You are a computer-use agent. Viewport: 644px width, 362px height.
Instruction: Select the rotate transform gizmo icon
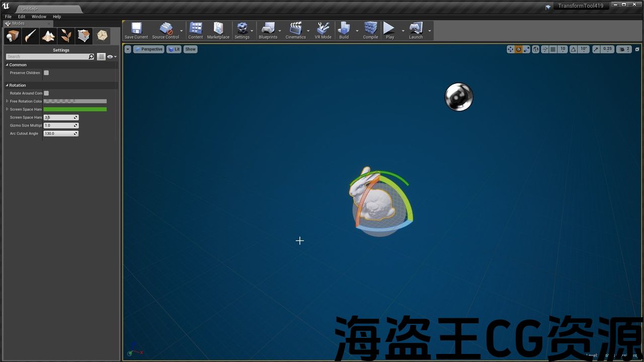pos(519,49)
